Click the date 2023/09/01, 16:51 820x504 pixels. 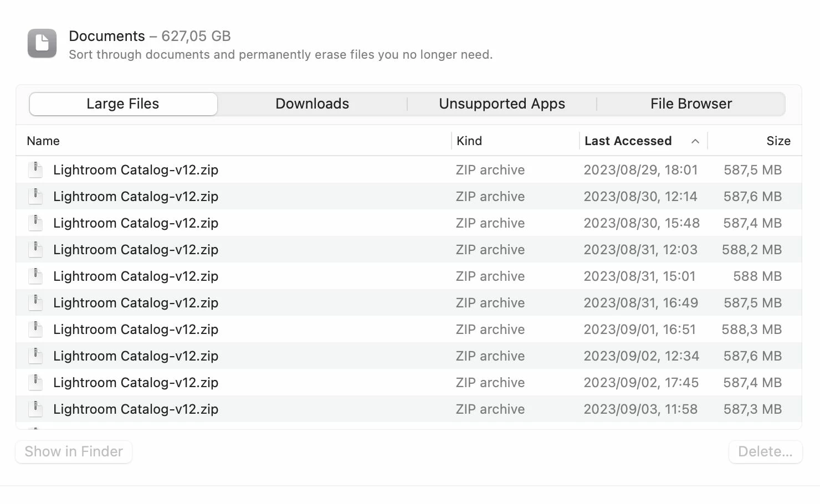[639, 330]
